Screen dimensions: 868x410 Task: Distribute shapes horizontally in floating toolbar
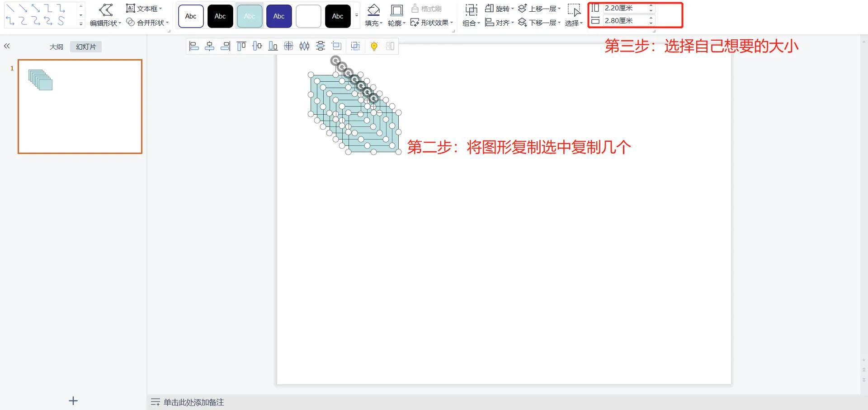304,46
